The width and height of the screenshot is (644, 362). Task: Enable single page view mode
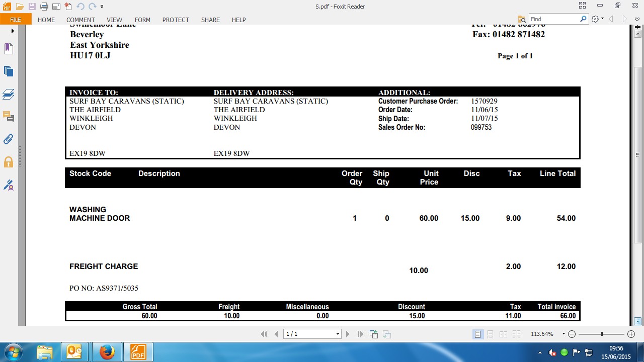477,334
